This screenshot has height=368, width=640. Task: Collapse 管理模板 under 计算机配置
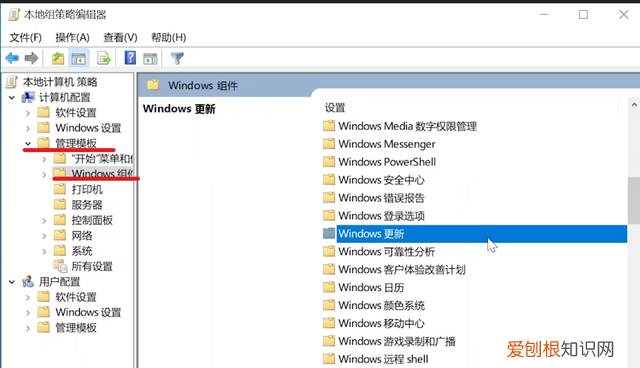(x=28, y=144)
